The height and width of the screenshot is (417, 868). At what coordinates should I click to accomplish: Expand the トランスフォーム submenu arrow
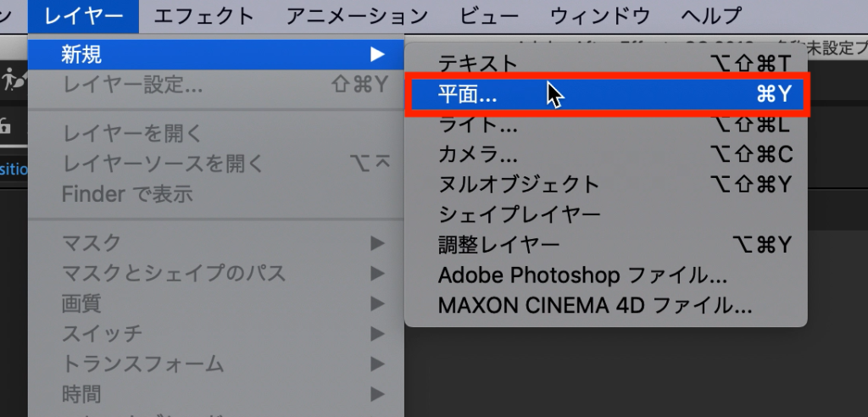[377, 364]
